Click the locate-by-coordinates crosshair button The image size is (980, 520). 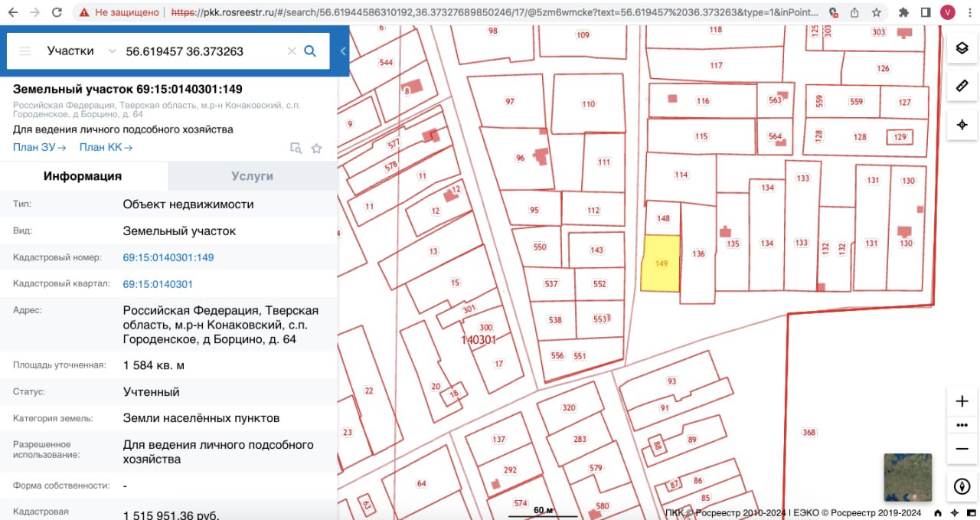962,124
